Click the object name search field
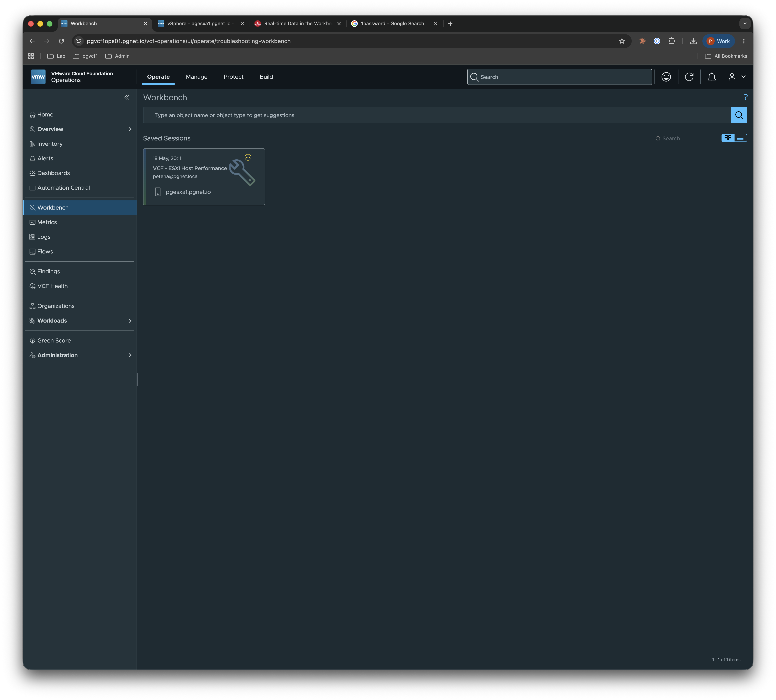776x700 pixels. (437, 115)
